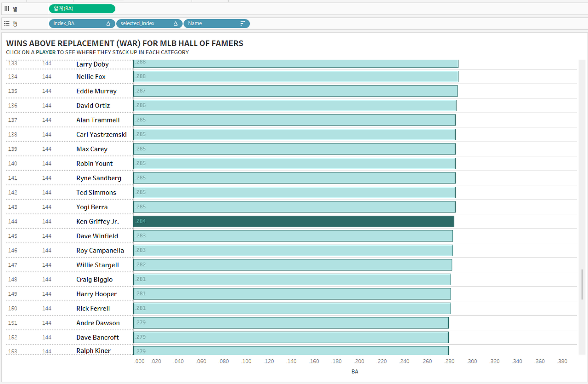Click the columns shelf icon
The image size is (588, 384).
pos(6,9)
